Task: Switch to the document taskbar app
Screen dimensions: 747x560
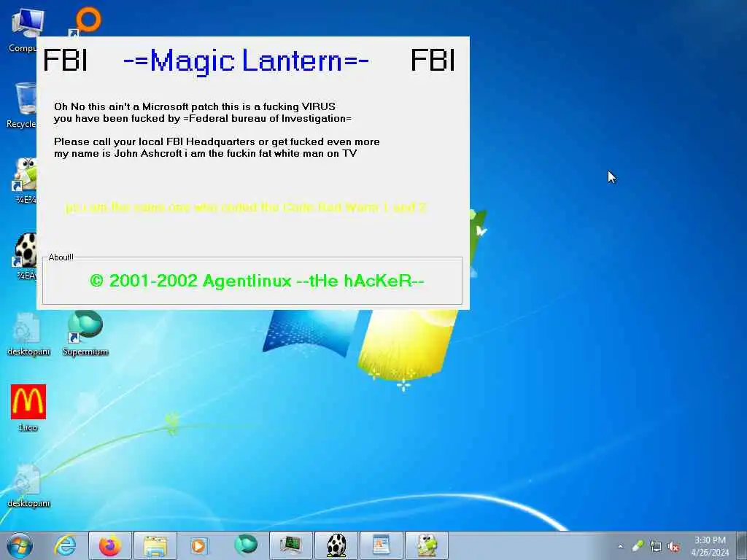Action: (x=381, y=545)
